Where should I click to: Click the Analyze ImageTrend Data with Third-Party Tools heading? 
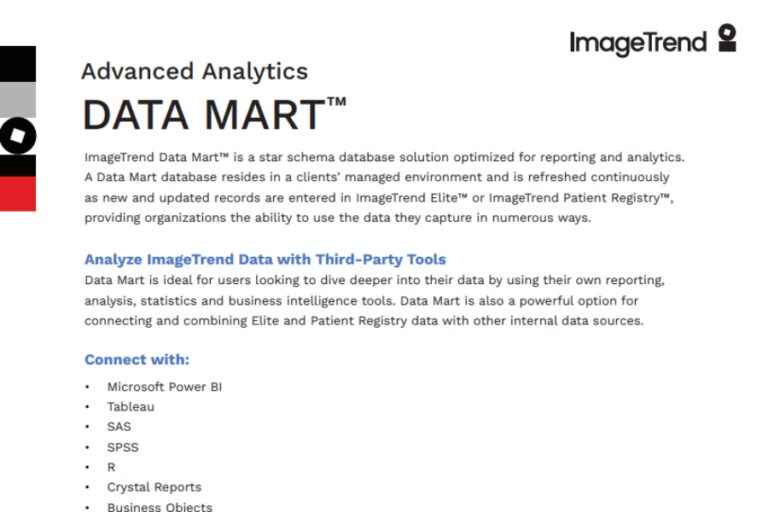coord(265,259)
